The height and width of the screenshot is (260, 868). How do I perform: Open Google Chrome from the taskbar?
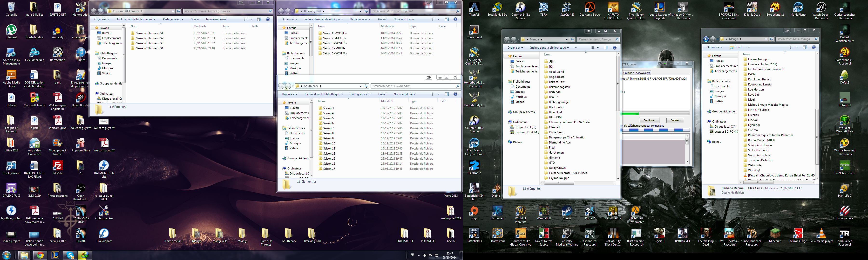point(40,255)
